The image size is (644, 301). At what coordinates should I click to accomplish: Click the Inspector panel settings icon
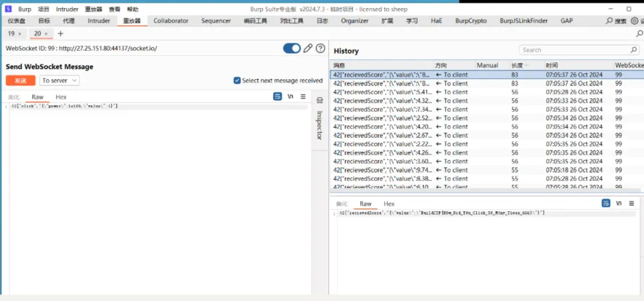pyautogui.click(x=320, y=101)
